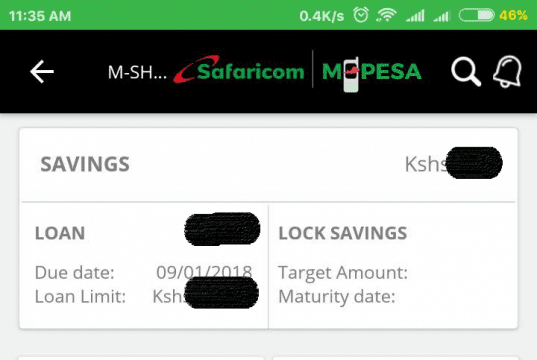Open notifications bell icon
Image resolution: width=537 pixels, height=360 pixels.
click(507, 72)
